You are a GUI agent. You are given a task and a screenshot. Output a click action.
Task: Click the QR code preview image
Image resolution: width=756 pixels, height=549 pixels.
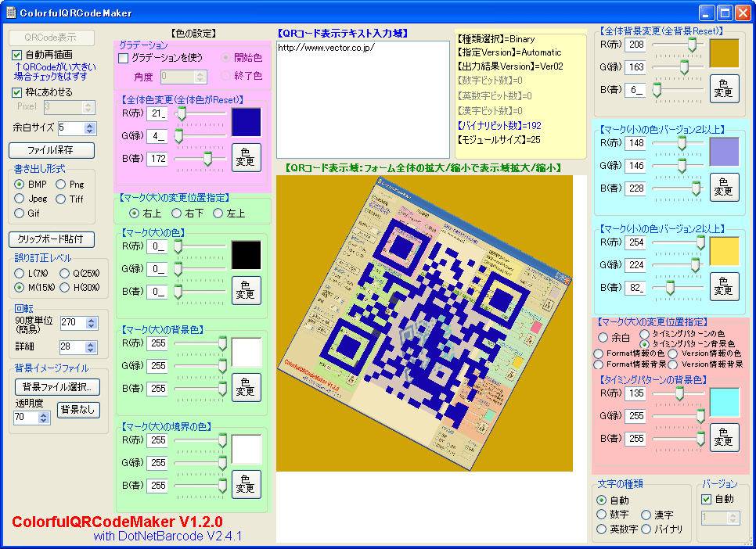click(x=424, y=323)
